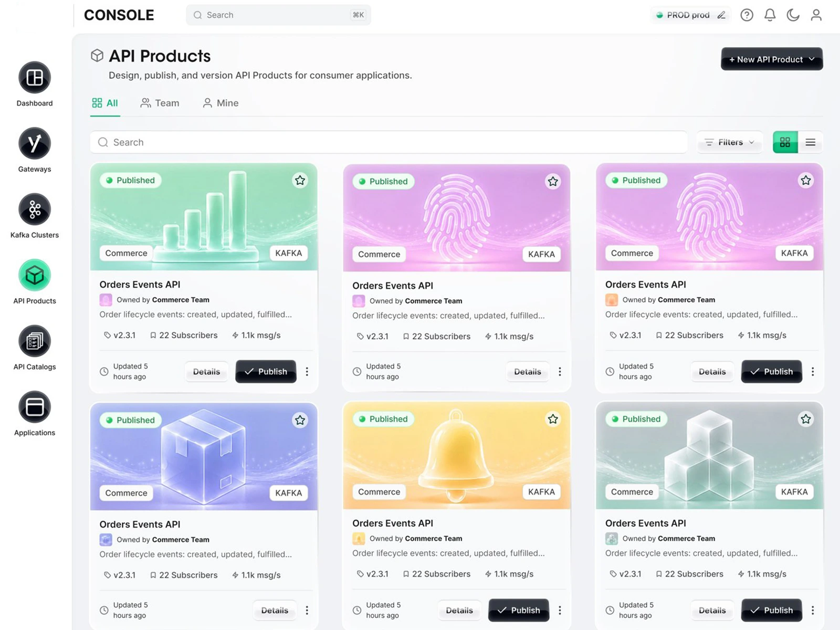The height and width of the screenshot is (630, 840).
Task: Open the help question mark icon
Action: pyautogui.click(x=747, y=15)
